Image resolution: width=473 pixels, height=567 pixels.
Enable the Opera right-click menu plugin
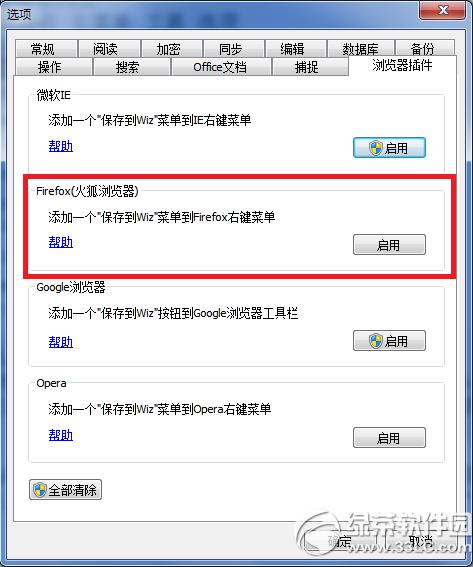(389, 438)
